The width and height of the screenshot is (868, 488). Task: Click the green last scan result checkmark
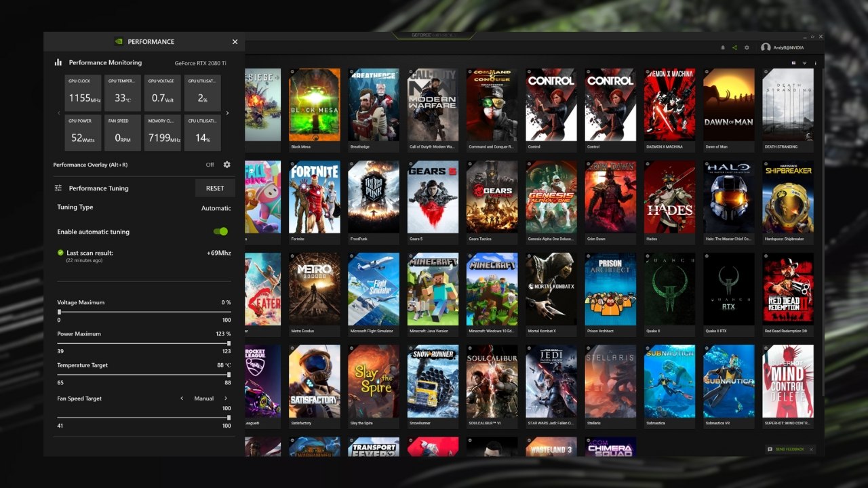(60, 253)
